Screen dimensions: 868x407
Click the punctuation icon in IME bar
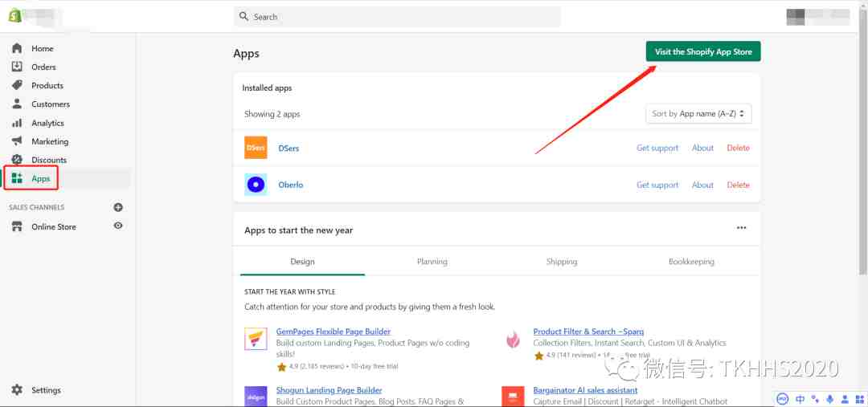815,399
